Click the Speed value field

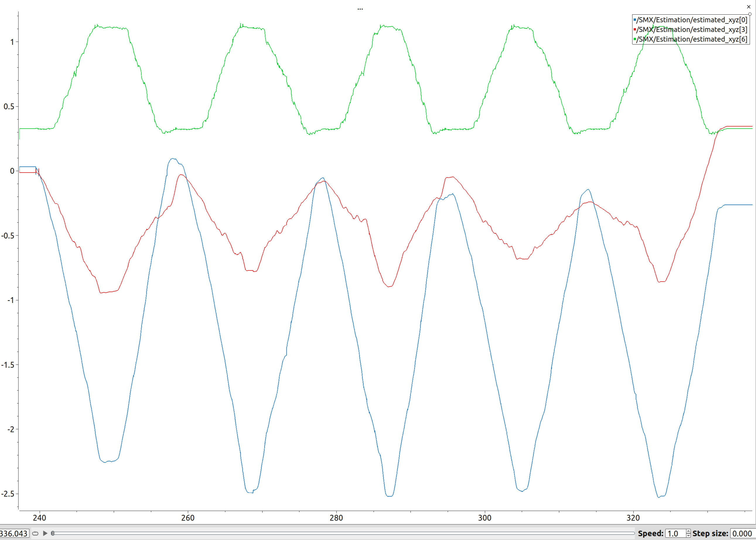[675, 533]
